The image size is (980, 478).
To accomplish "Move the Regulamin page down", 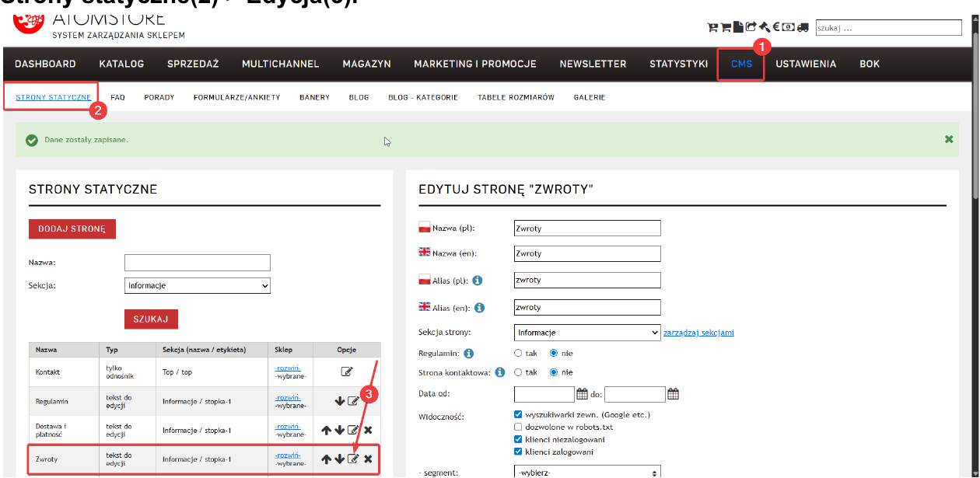I will (x=340, y=401).
